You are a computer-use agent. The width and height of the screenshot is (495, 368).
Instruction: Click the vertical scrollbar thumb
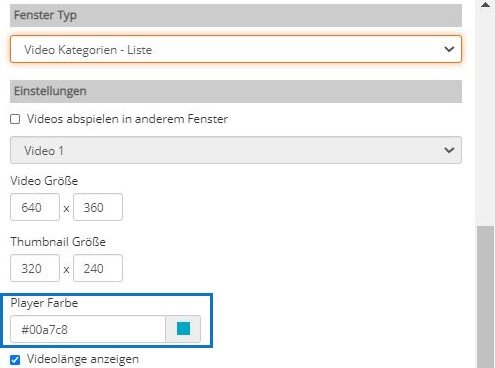[x=486, y=297]
